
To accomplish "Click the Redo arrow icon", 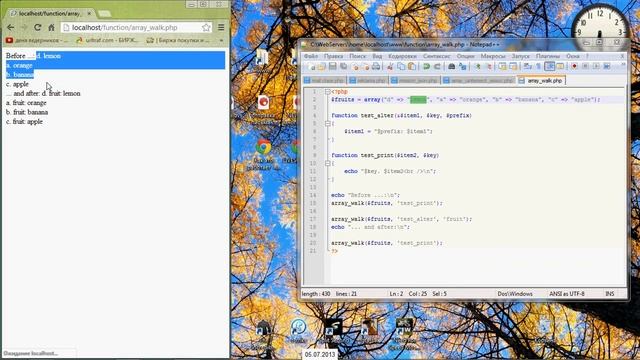I will coord(437,67).
